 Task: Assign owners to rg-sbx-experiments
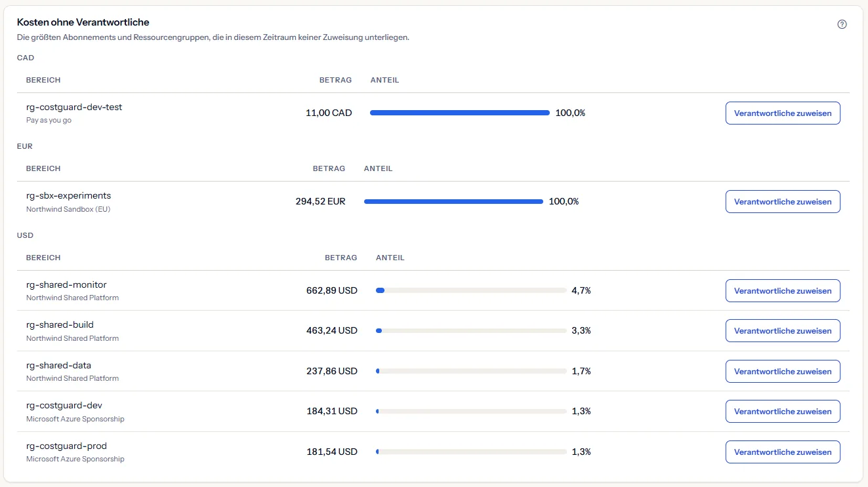tap(783, 201)
